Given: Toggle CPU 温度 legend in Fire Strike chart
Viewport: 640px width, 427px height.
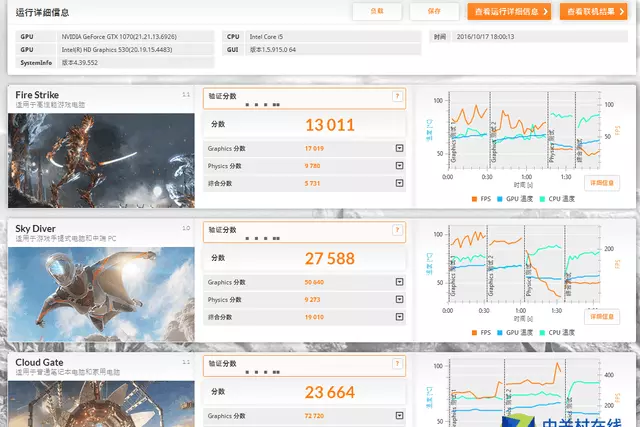Looking at the screenshot, I should (557, 199).
